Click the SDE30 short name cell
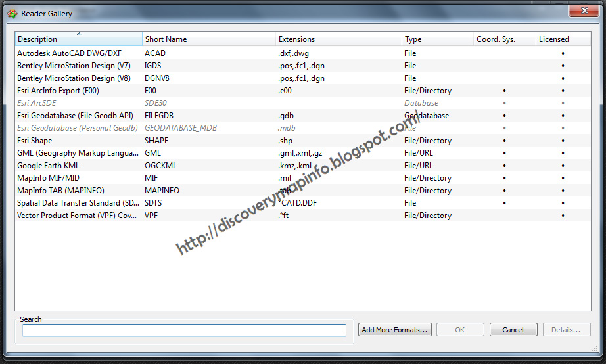This screenshot has width=606, height=364. click(155, 103)
